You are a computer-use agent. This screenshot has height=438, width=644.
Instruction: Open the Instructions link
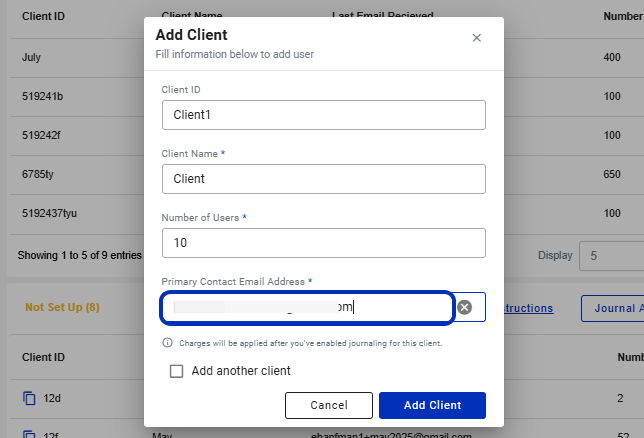coord(528,308)
